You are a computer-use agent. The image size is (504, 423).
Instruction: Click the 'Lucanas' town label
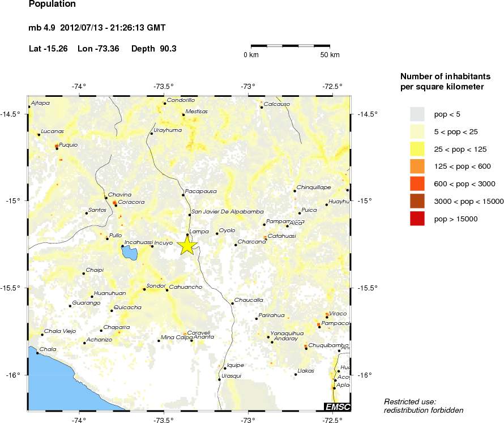click(x=53, y=131)
